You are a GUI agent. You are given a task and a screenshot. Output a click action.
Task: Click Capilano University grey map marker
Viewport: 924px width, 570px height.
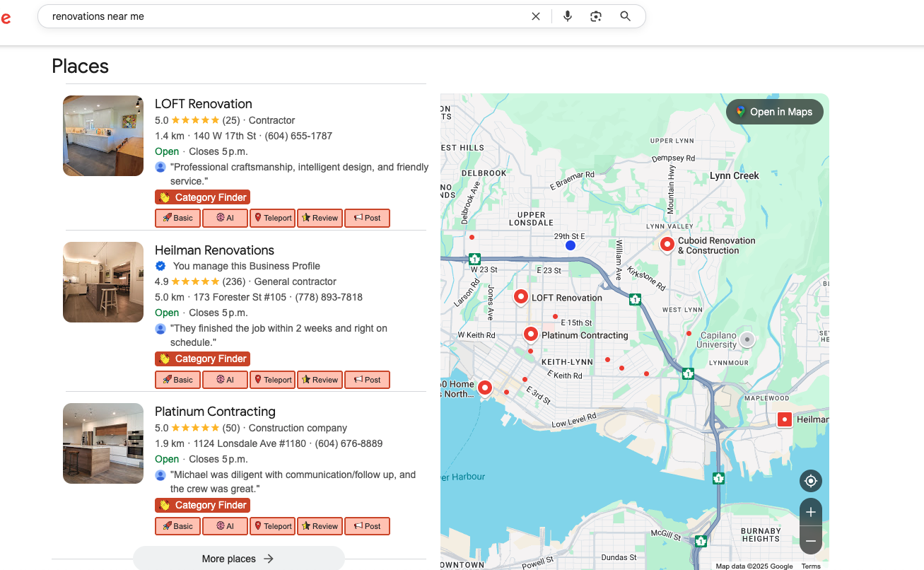click(x=747, y=340)
